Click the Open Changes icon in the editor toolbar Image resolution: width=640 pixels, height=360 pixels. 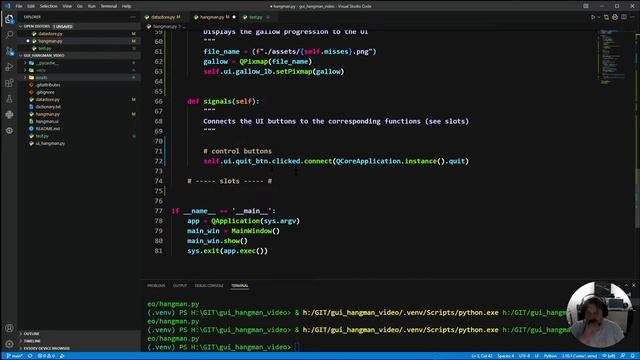tap(606, 17)
